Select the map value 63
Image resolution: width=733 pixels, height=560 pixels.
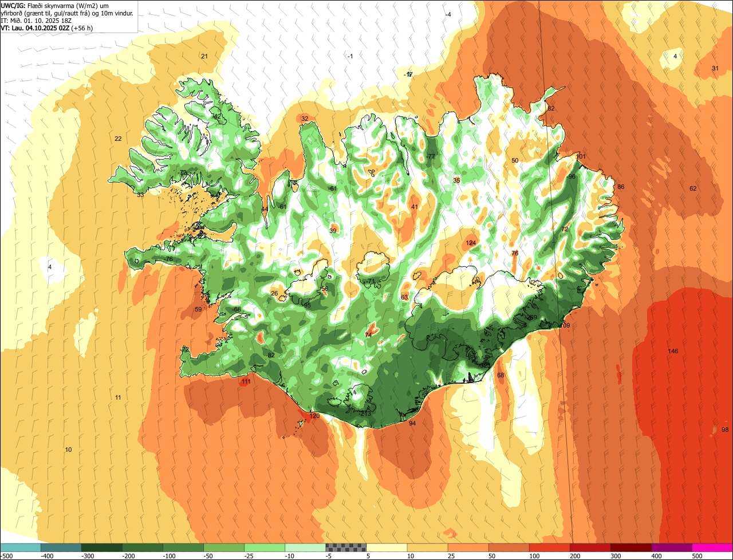404,297
